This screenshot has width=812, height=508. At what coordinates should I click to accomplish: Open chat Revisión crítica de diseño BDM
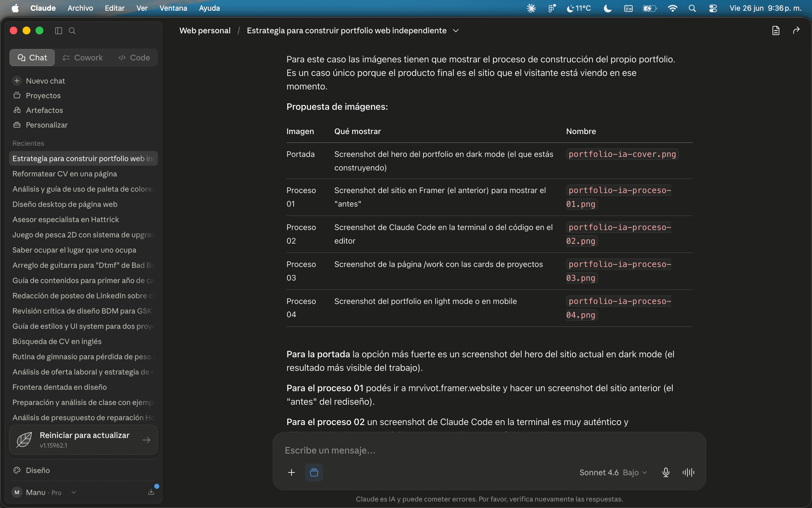83,311
